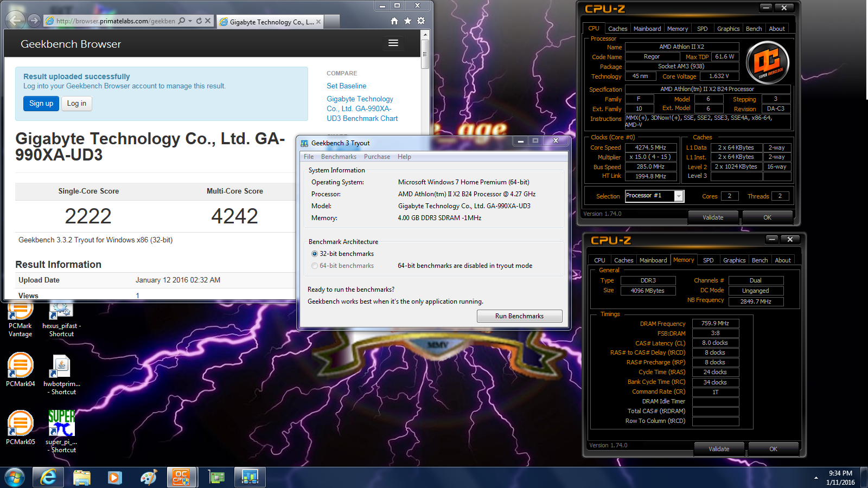Open Bench tab in bottom CPU-Z window
The width and height of the screenshot is (868, 488).
point(759,260)
